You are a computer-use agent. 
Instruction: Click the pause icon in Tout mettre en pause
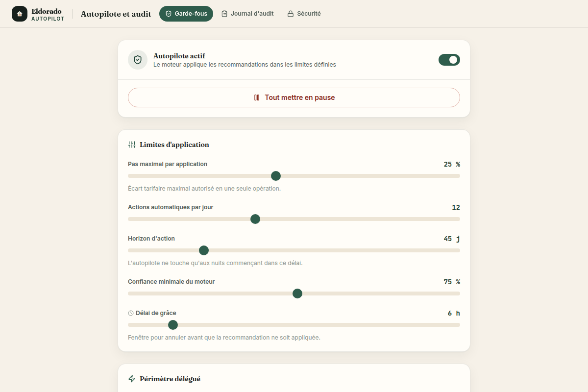pyautogui.click(x=257, y=98)
